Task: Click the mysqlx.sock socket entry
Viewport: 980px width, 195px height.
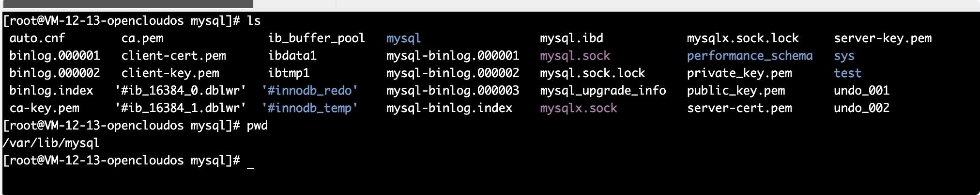Action: [x=578, y=108]
